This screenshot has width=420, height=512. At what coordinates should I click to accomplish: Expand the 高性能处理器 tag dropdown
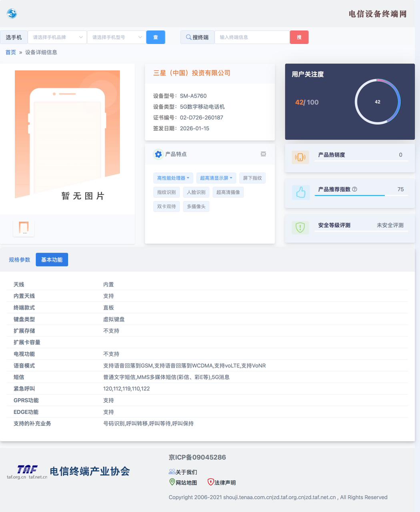[173, 178]
